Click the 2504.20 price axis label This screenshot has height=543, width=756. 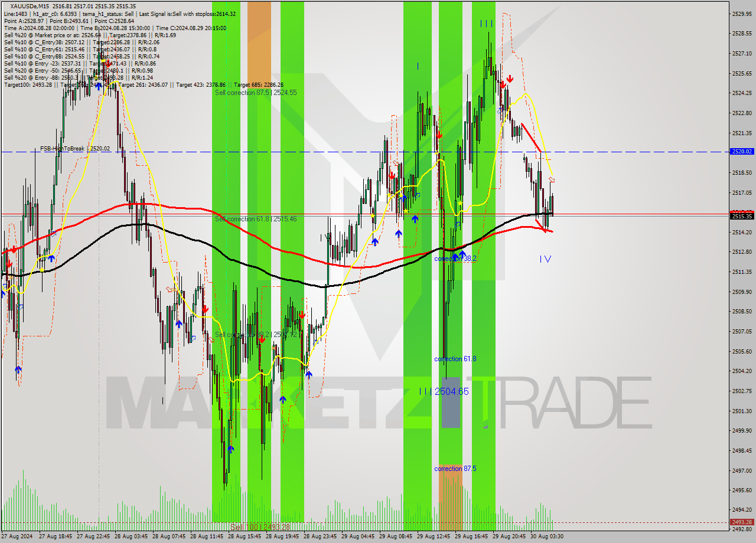tap(741, 371)
